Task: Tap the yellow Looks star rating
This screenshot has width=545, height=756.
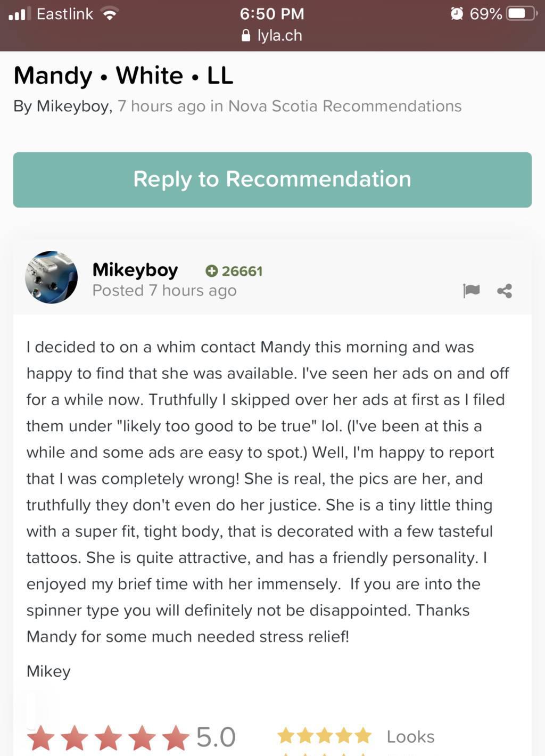Action: coord(324,736)
